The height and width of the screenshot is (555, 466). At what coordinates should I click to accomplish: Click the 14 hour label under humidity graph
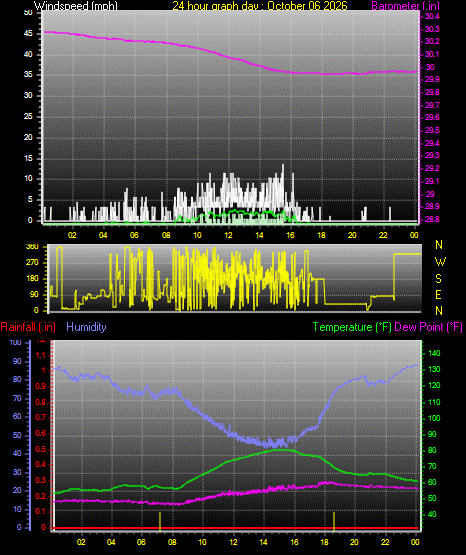[264, 542]
